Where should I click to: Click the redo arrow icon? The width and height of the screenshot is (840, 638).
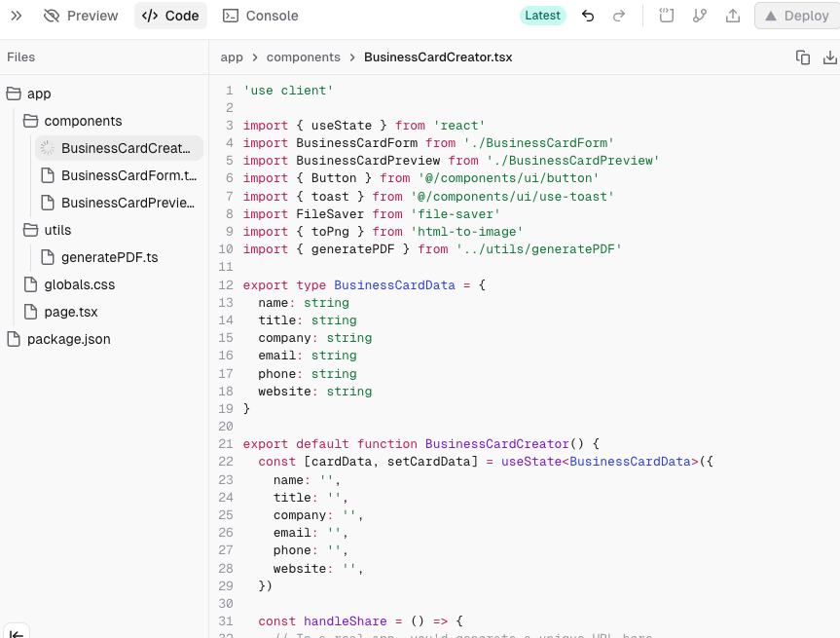[x=618, y=16]
